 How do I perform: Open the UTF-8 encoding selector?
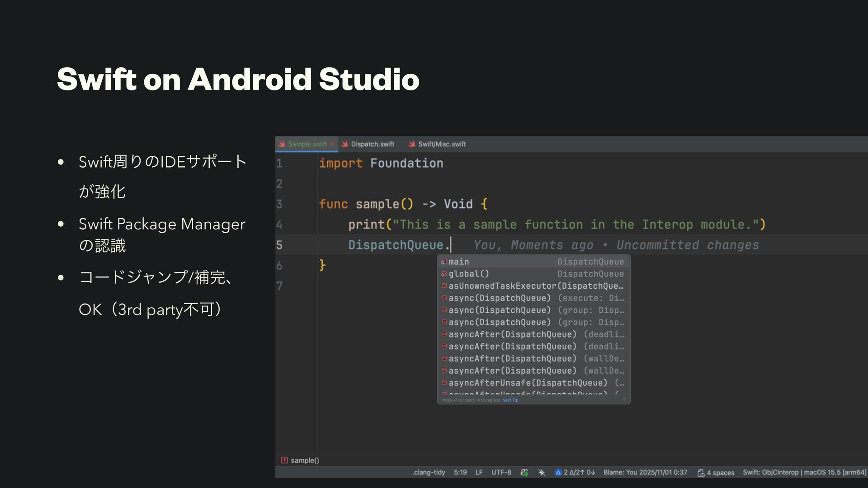tap(501, 473)
